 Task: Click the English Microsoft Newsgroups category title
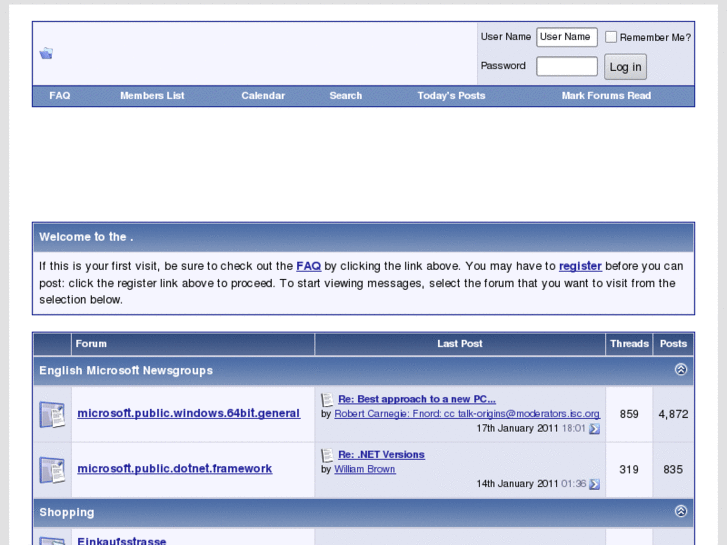click(x=126, y=371)
